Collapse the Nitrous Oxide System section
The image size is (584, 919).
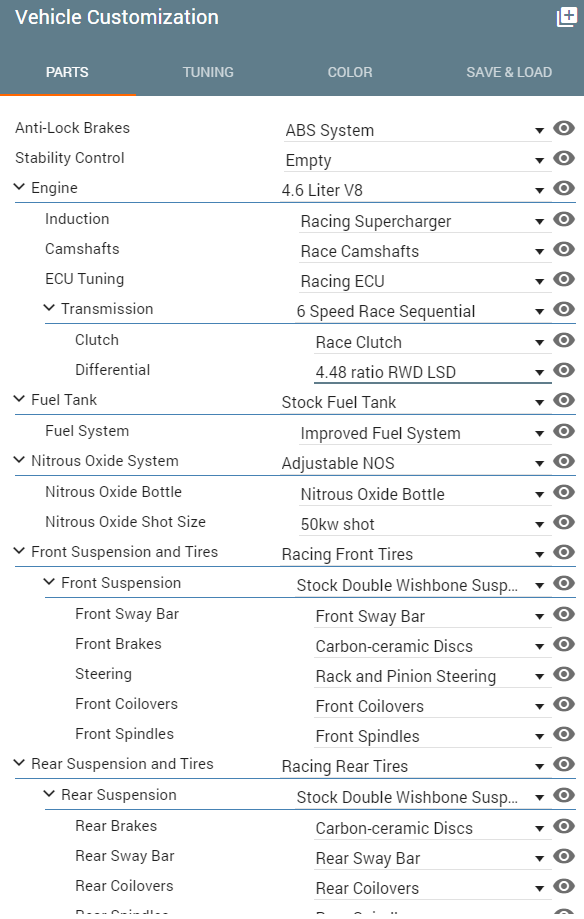(19, 460)
